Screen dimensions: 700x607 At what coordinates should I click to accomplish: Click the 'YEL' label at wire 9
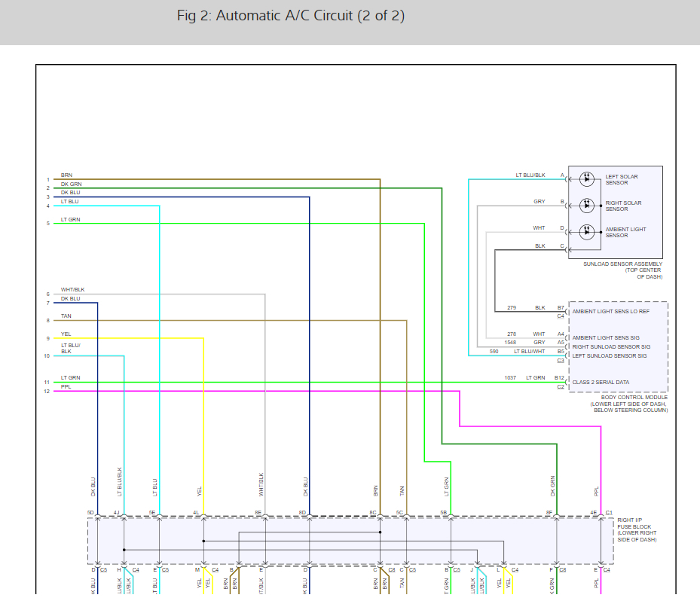tap(66, 334)
